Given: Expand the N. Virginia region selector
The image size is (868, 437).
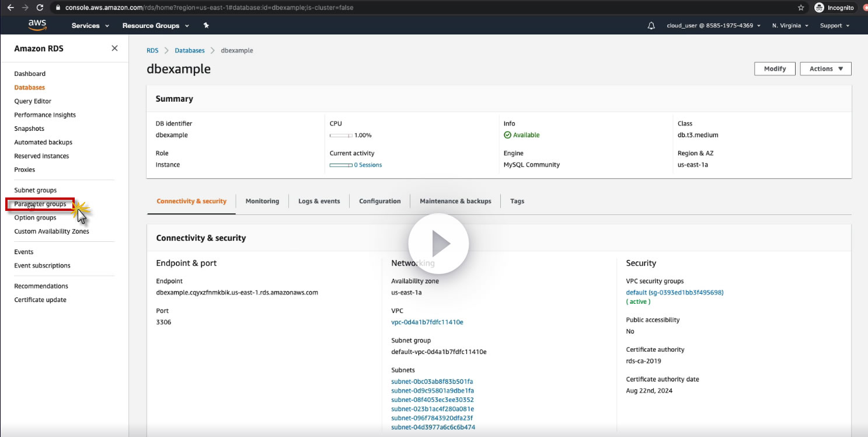Looking at the screenshot, I should pos(790,26).
